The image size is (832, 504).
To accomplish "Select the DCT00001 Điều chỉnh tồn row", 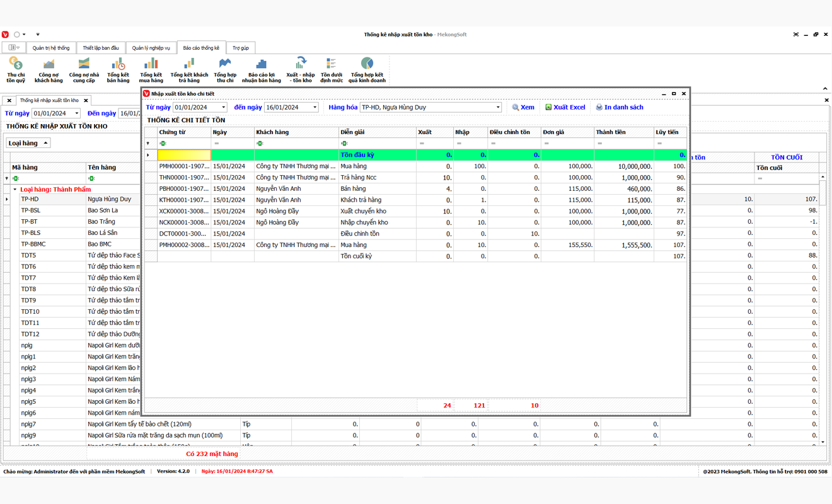I will pos(416,234).
